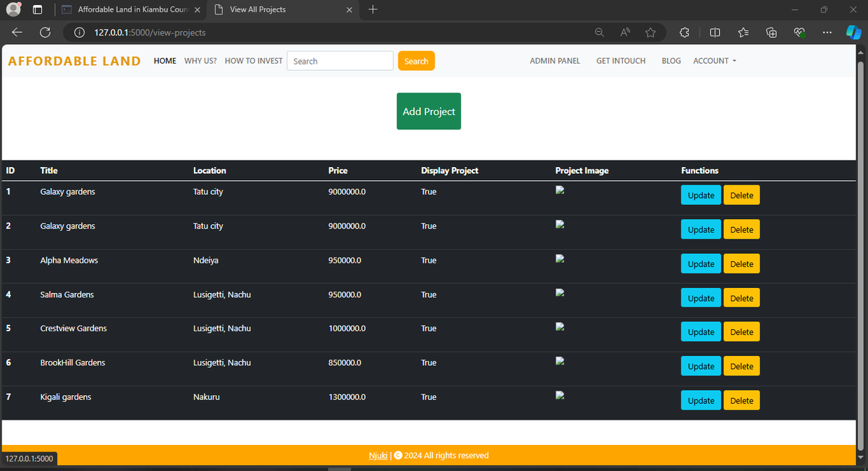Delete the Kigali gardens project
The height and width of the screenshot is (471, 868).
(741, 401)
